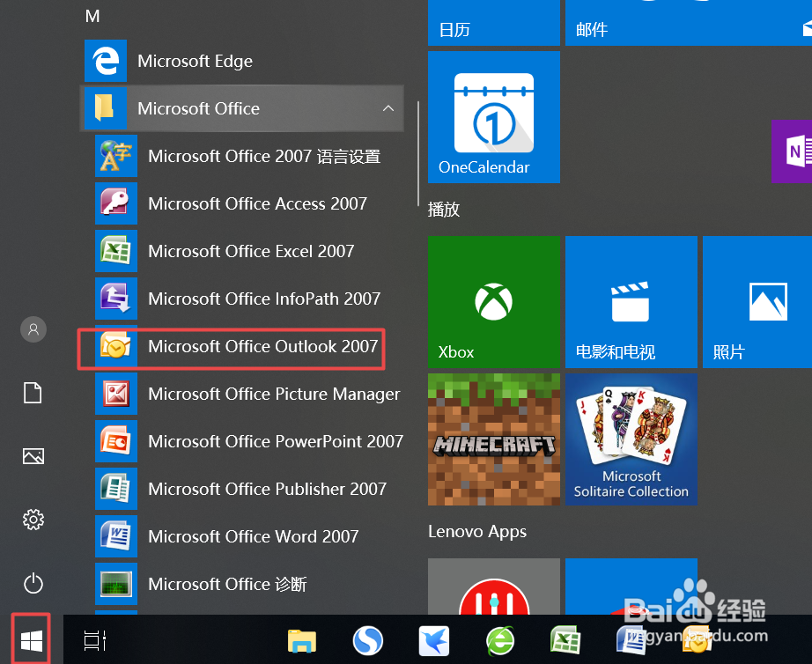Screen dimensions: 812x664
Task: Open the 日历 calendar tile
Action: [x=494, y=23]
